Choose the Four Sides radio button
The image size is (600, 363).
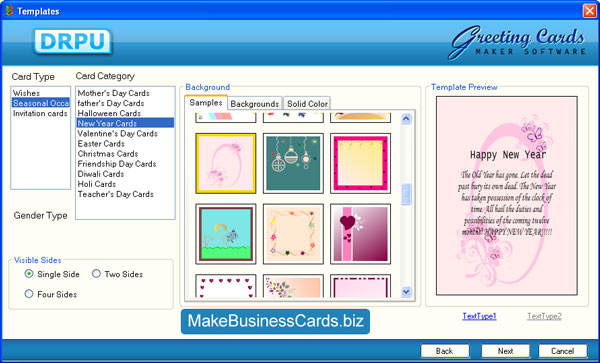[29, 294]
